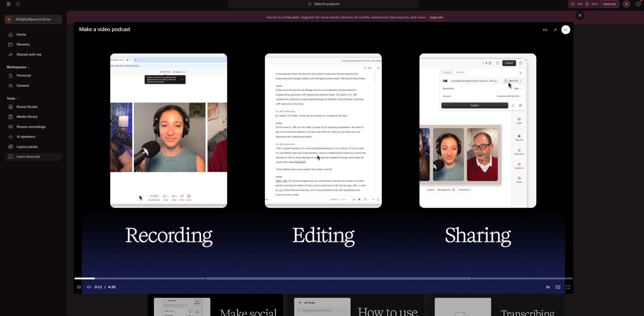Image resolution: width=644 pixels, height=316 pixels.
Task: Select Learn Descript in the sidebar
Action: coord(33,157)
